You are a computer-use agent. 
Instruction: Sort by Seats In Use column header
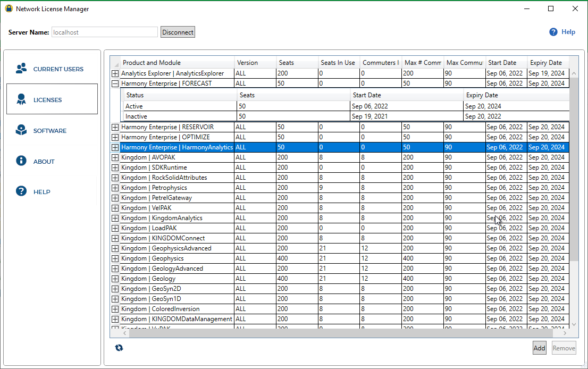coord(339,63)
